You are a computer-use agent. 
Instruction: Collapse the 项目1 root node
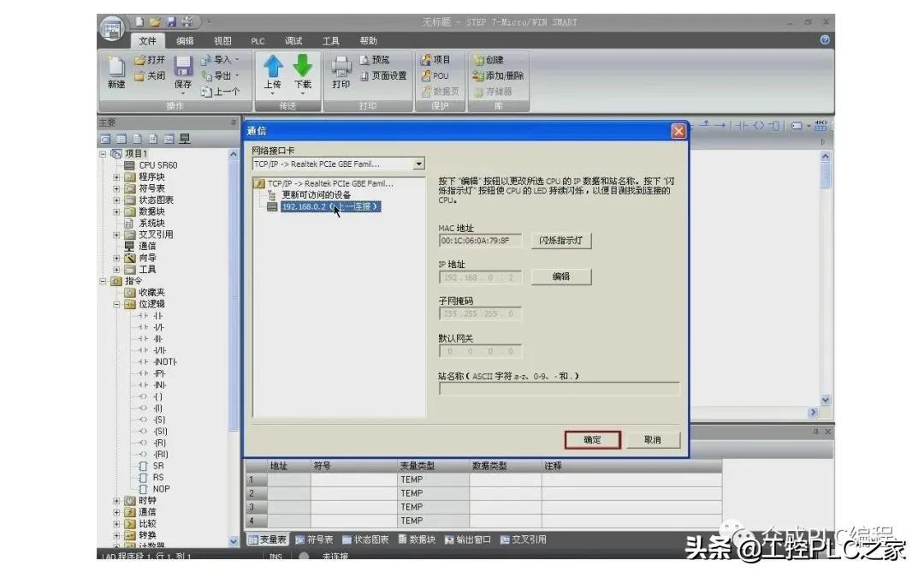(104, 154)
